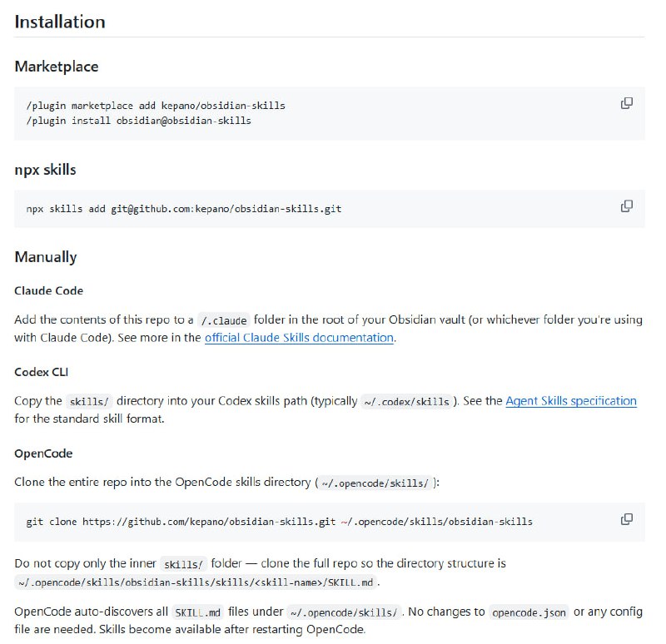Click the Marketplace section heading

pos(55,67)
